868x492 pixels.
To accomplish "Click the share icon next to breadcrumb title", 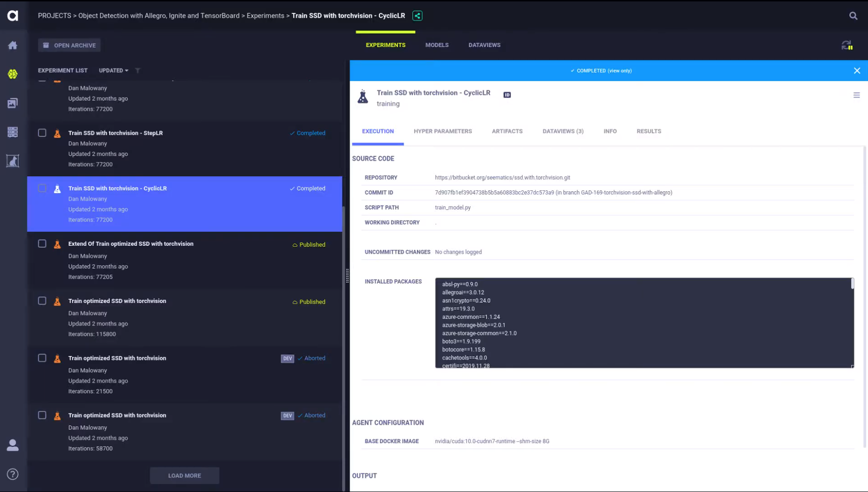I will (x=417, y=16).
